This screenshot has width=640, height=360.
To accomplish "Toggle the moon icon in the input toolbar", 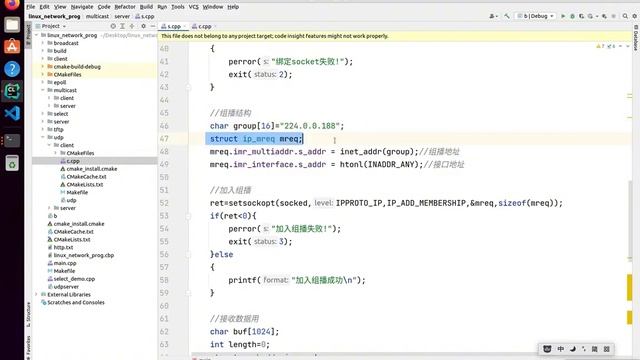I will 573,349.
